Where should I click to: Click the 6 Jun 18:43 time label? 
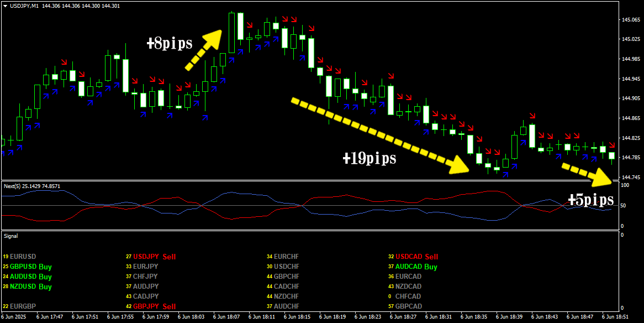point(545,317)
